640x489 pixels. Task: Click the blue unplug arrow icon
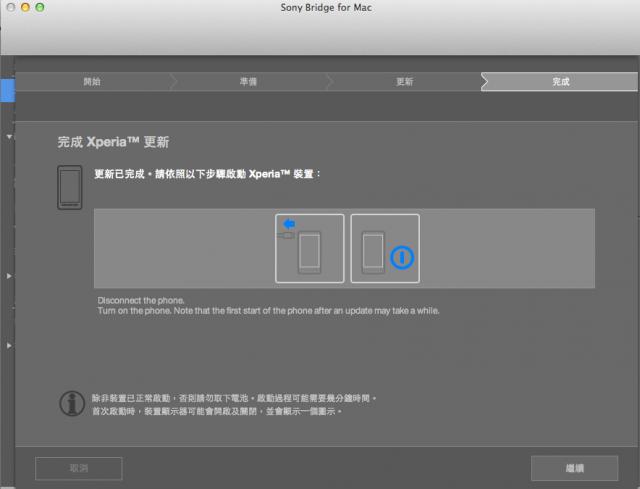(x=289, y=224)
